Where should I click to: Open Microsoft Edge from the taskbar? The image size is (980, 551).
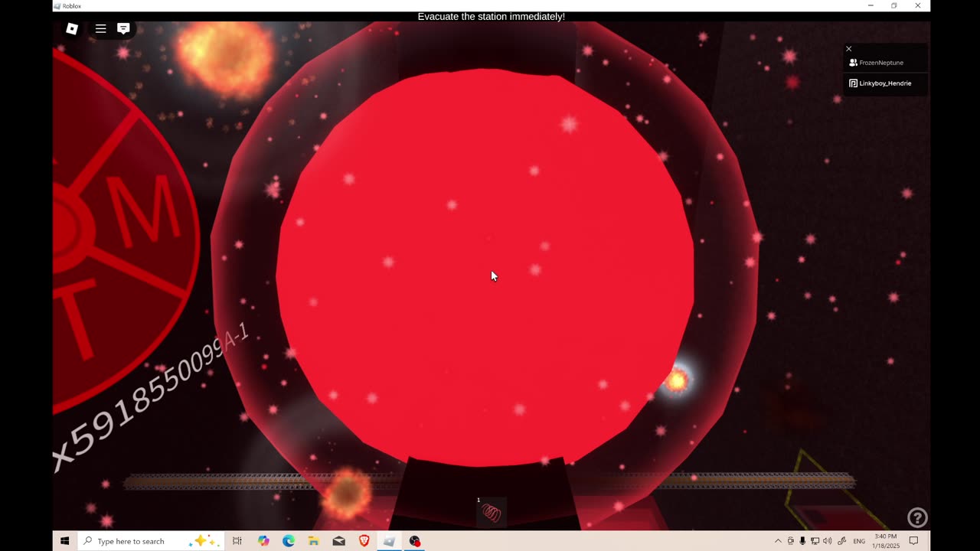[289, 541]
